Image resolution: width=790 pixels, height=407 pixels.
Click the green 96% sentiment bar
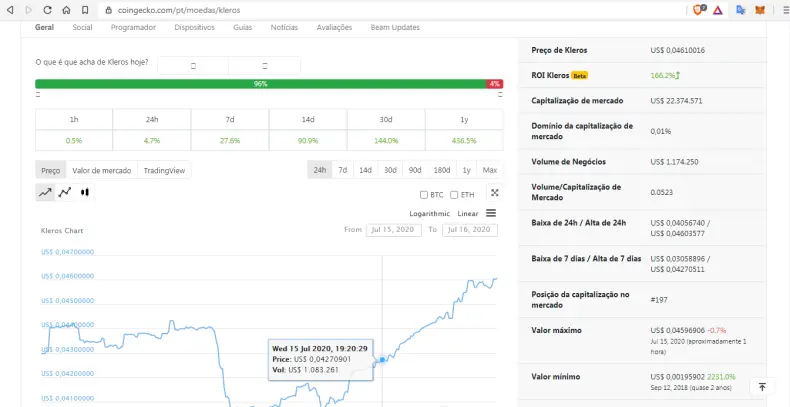(260, 84)
